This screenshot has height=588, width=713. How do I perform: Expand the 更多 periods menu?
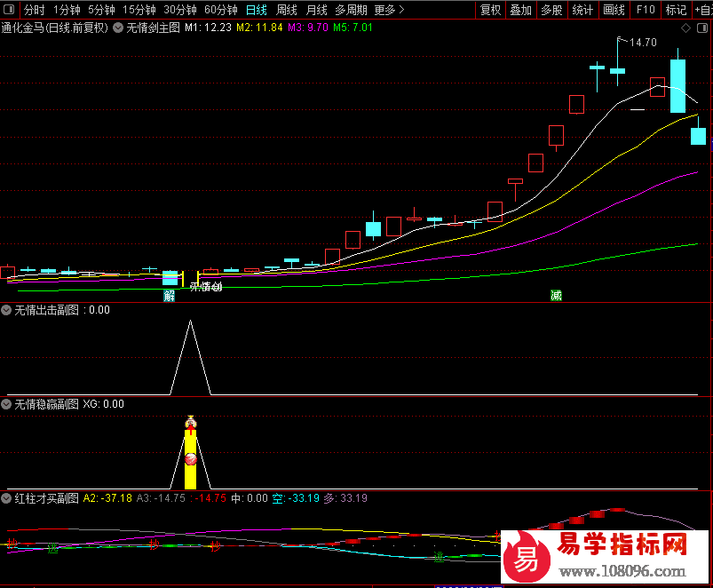(x=389, y=10)
